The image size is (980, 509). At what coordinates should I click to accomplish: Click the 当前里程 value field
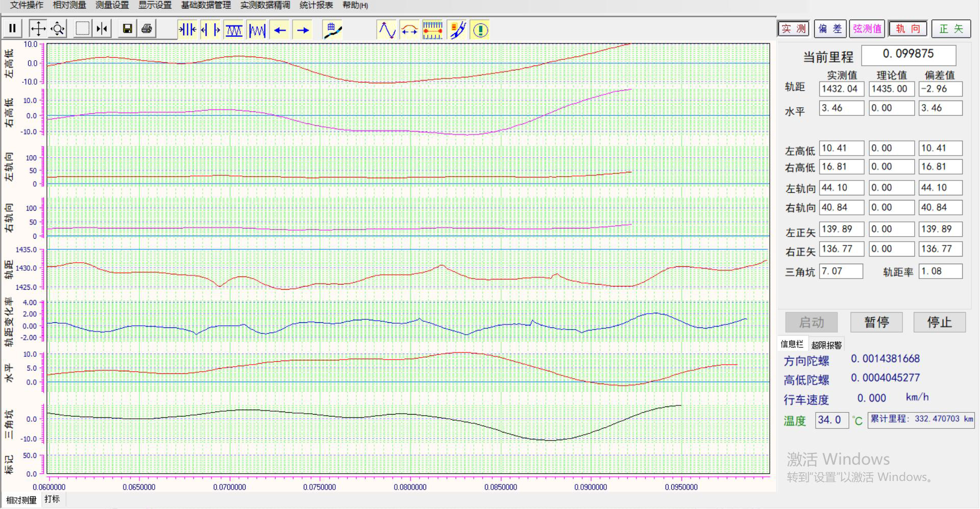point(909,55)
